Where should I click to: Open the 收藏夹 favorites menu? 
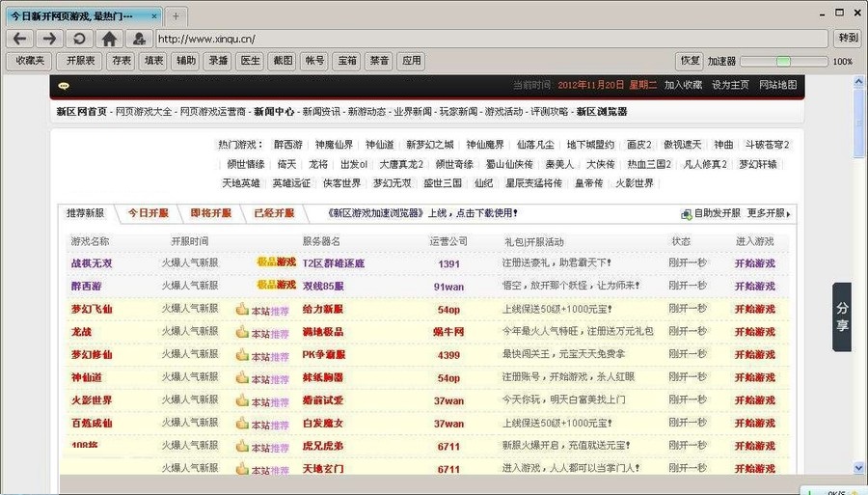pyautogui.click(x=30, y=61)
